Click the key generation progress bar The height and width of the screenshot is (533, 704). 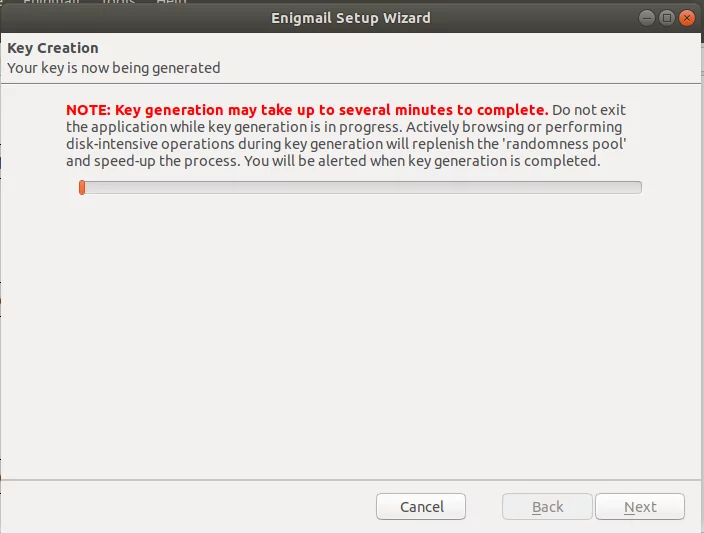[360, 187]
